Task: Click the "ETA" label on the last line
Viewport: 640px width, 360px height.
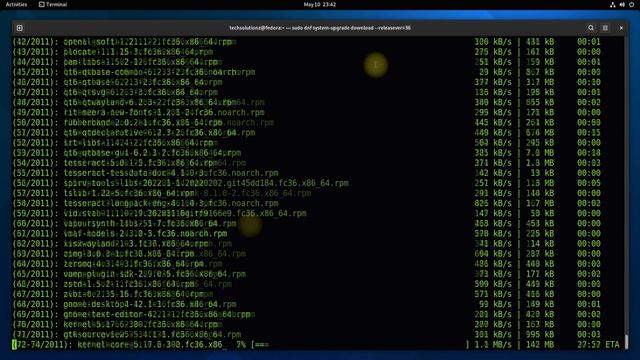Action: [x=612, y=345]
